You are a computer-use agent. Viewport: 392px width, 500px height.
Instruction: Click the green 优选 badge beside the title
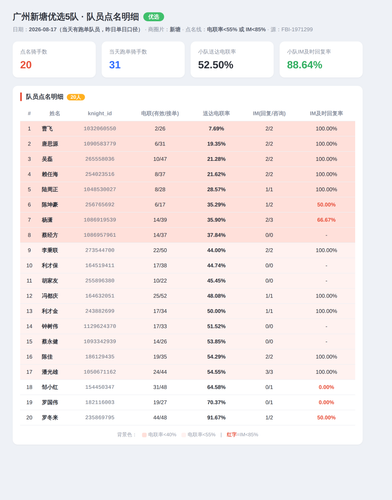[x=154, y=17]
